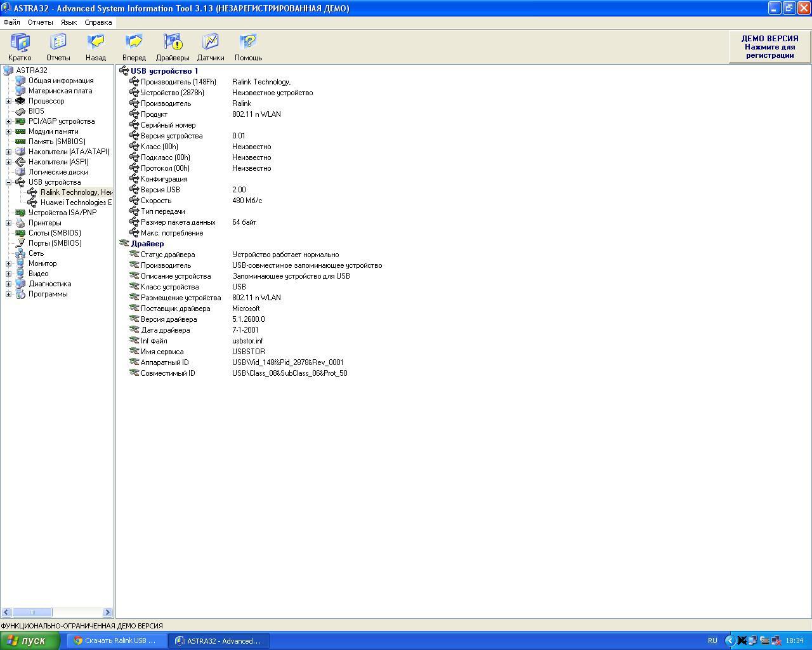
Task: Click the Логические диски icon
Action: (20, 172)
